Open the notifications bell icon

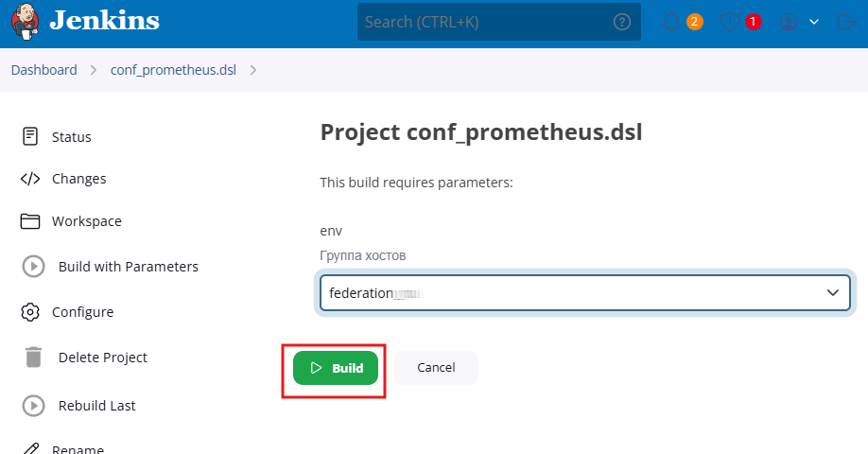[x=672, y=22]
